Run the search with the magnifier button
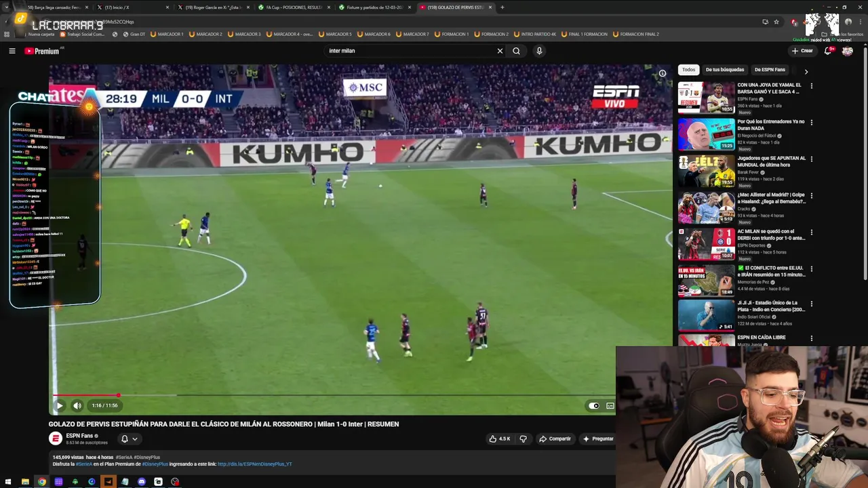Viewport: 868px width, 488px height. pyautogui.click(x=516, y=51)
